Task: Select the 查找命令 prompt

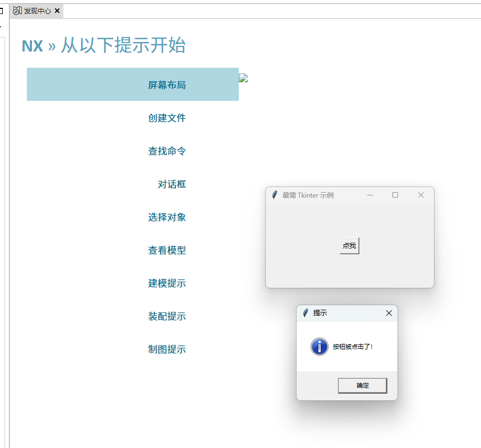Action: tap(166, 151)
